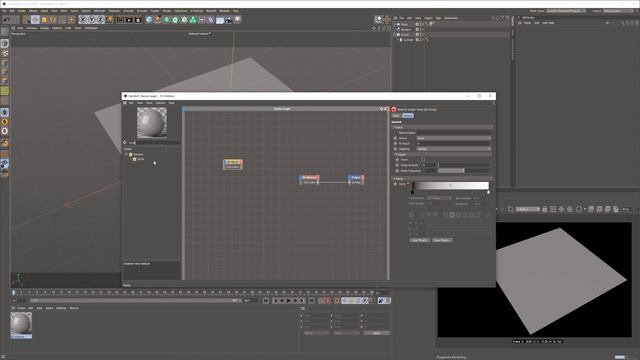640x360 pixels.
Task: Click Render to Picture Viewer icon
Action: [129, 20]
